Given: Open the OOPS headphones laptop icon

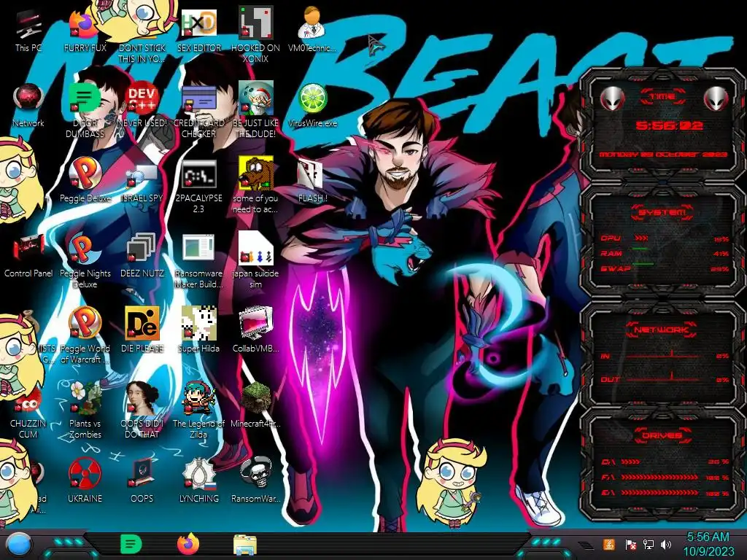Looking at the screenshot, I should [142, 480].
